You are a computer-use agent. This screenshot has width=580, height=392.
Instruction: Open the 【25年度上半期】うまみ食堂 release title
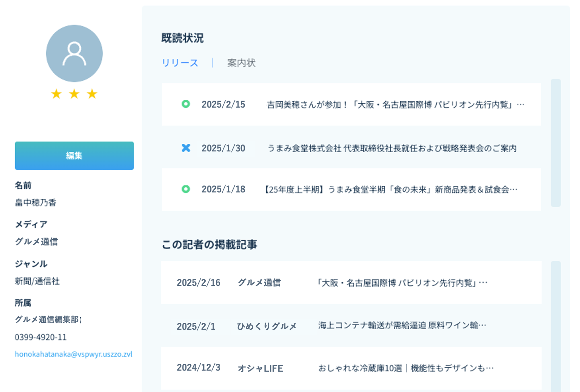click(x=390, y=189)
